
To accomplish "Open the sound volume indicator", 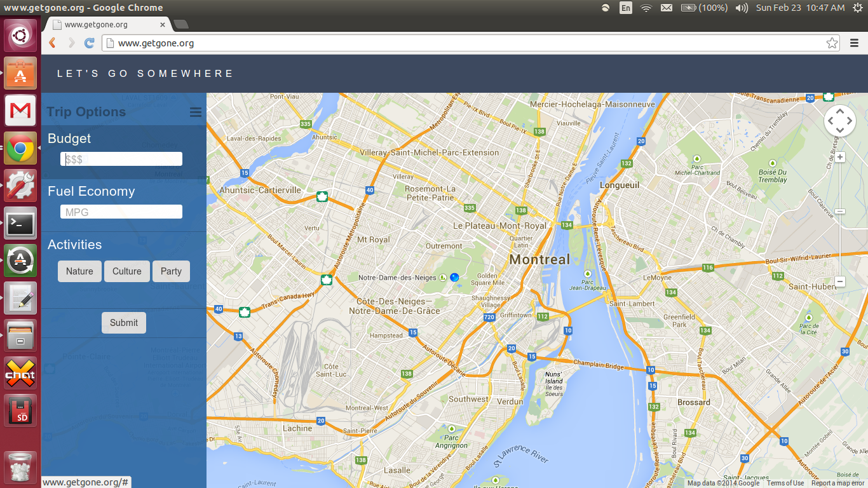I will click(742, 8).
